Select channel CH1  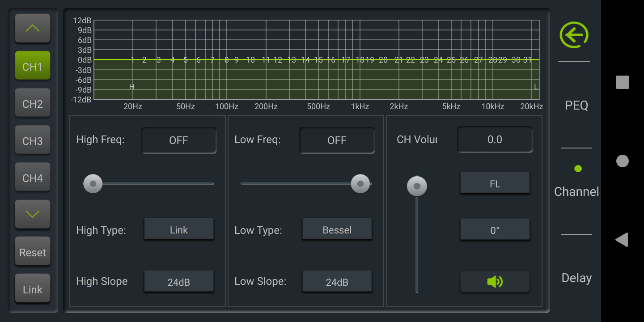(x=33, y=67)
